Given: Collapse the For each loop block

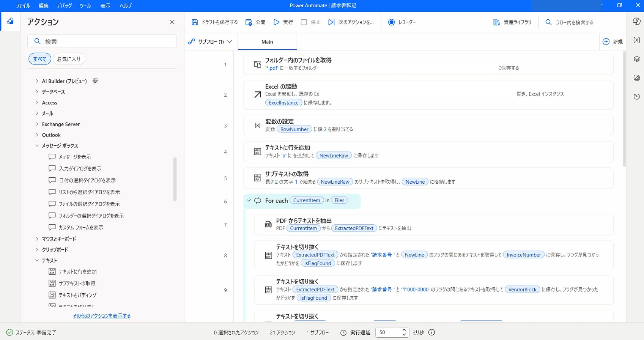Looking at the screenshot, I should [249, 200].
